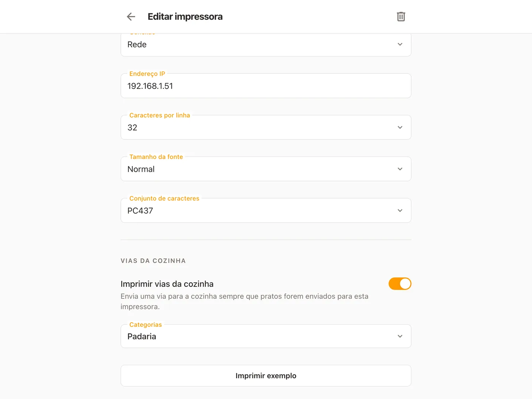This screenshot has width=532, height=399.
Task: Open the Conjunto de caracteres dropdown
Action: click(x=266, y=211)
